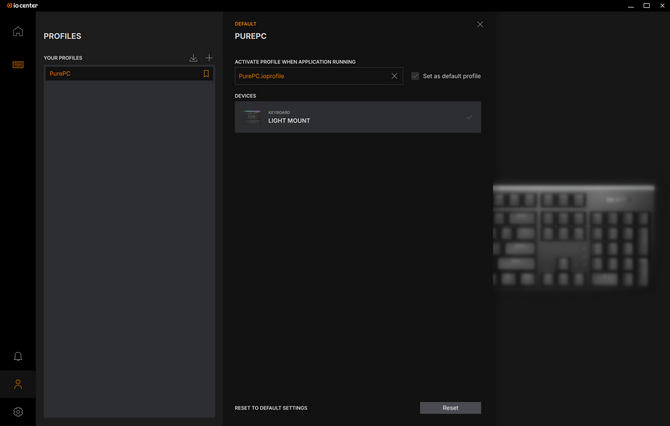Image resolution: width=670 pixels, height=426 pixels.
Task: Maximize the io center window
Action: [646, 6]
